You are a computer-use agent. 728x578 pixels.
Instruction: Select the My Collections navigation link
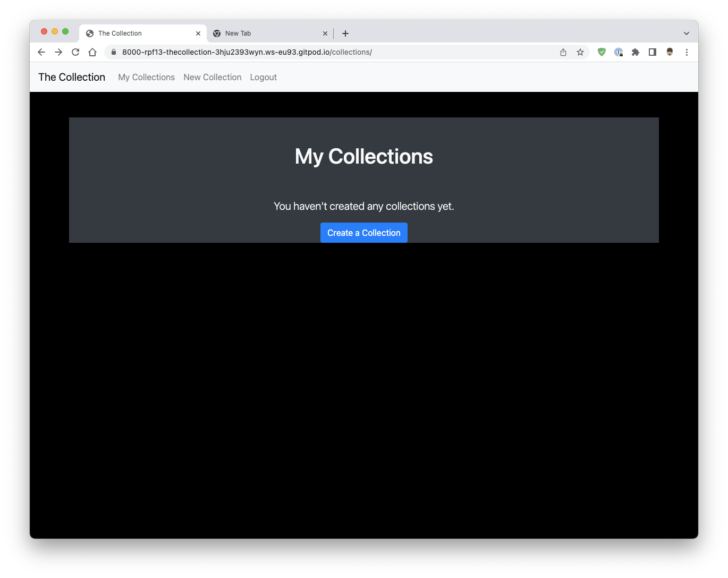[146, 77]
